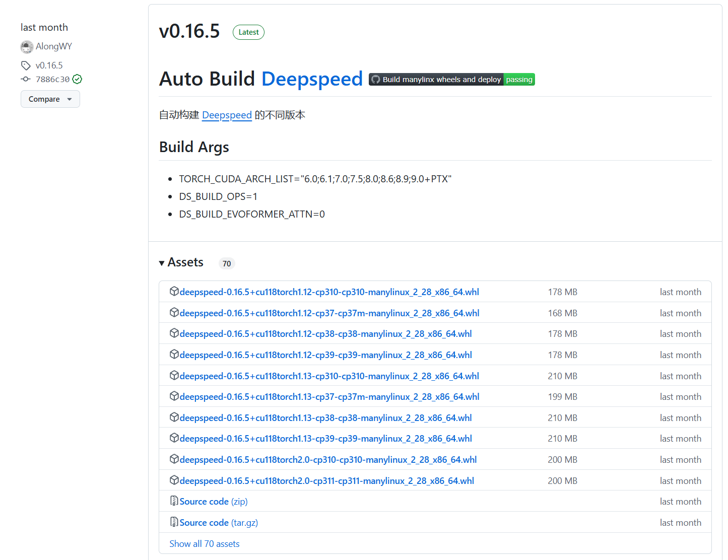The height and width of the screenshot is (560, 728).
Task: Click 'last month' date in Source code (zip) row
Action: [x=681, y=502]
